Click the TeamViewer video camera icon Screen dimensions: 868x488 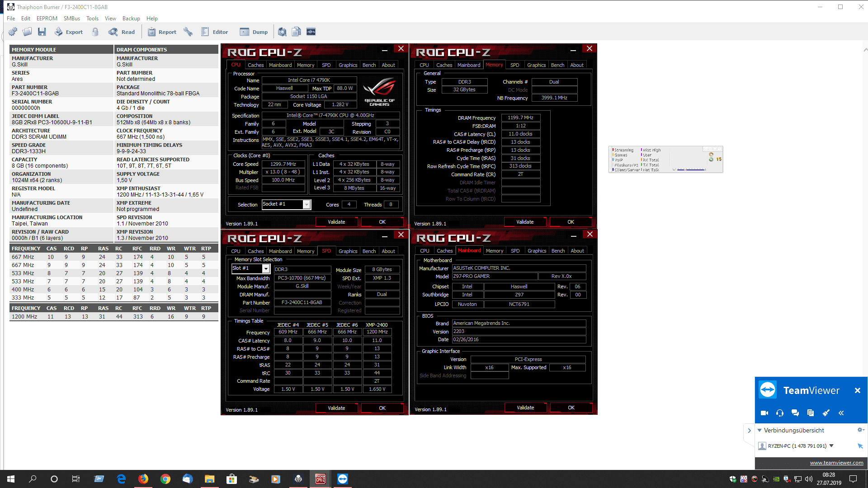pos(764,413)
